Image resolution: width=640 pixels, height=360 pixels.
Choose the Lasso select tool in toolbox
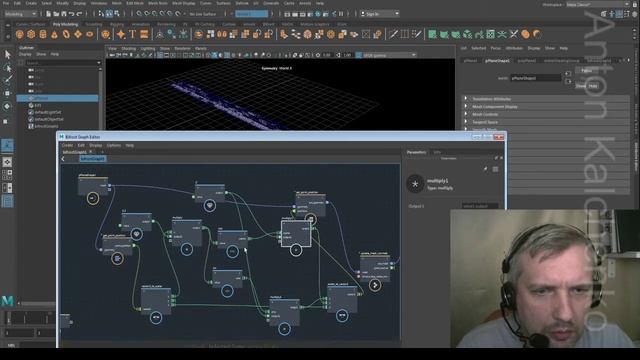point(7,67)
